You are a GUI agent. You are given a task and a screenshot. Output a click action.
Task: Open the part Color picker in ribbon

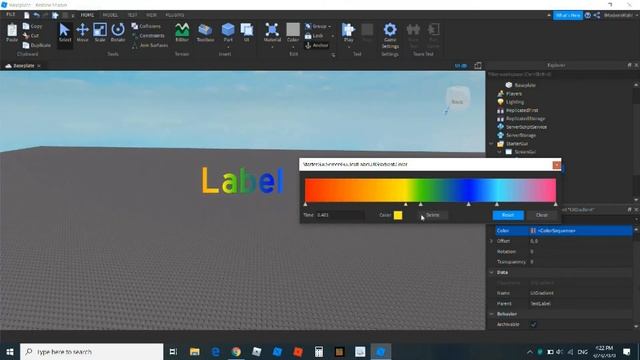click(293, 32)
